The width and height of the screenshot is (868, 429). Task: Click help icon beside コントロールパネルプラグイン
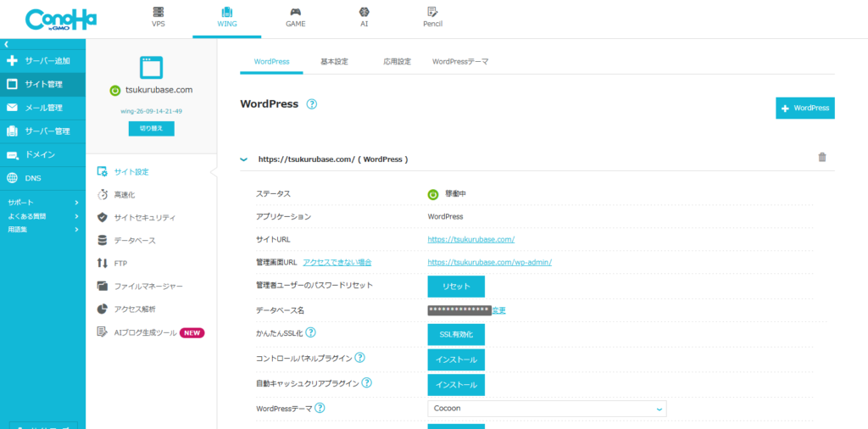(x=359, y=358)
